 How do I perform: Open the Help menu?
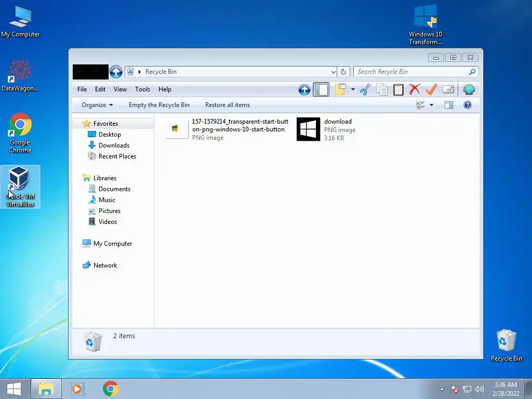click(165, 89)
